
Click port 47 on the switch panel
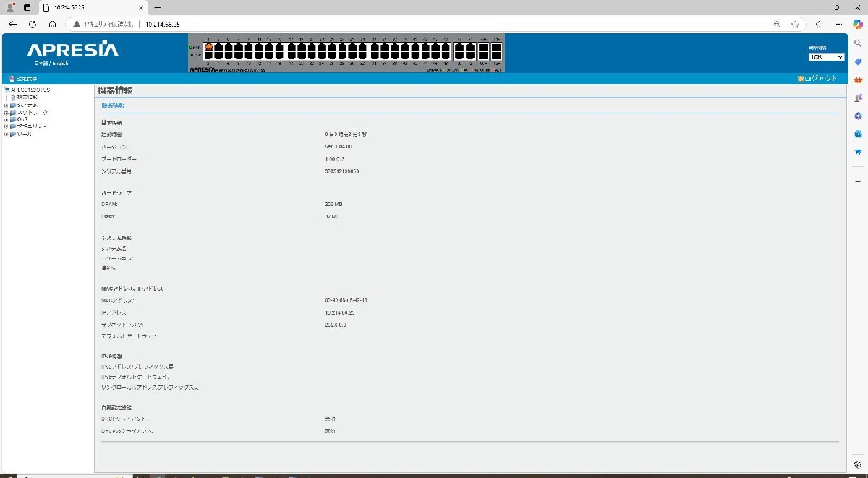[446, 47]
